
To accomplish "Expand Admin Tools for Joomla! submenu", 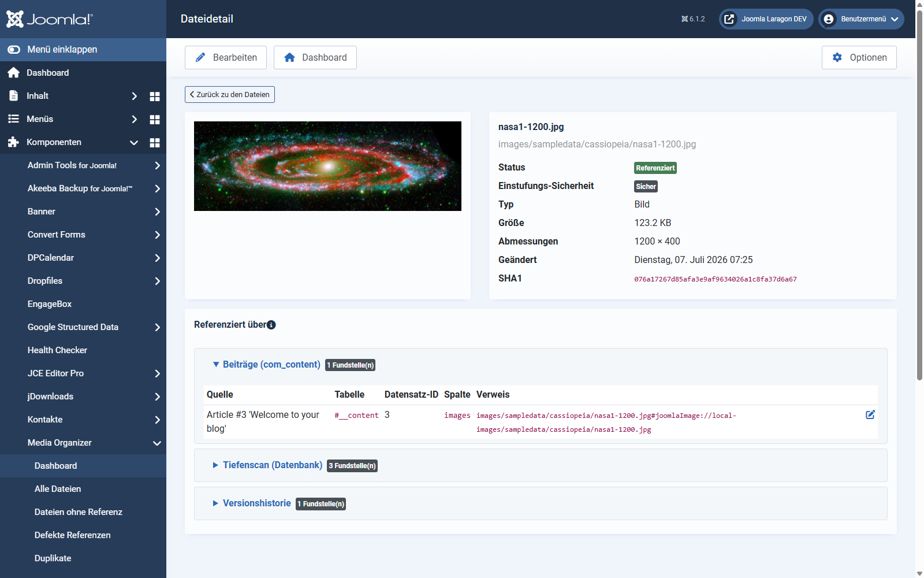I will pos(157,165).
